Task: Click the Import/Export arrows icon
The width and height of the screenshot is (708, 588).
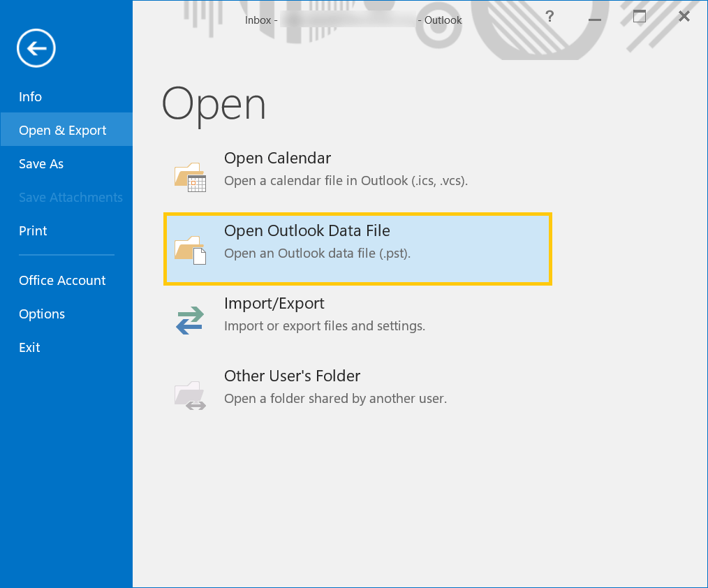Action: click(x=190, y=321)
